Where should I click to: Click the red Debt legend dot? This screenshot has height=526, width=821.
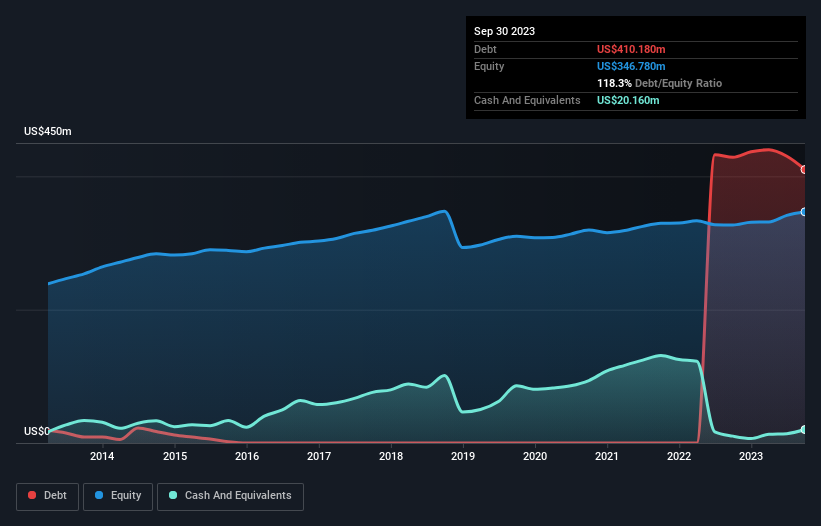(32, 495)
